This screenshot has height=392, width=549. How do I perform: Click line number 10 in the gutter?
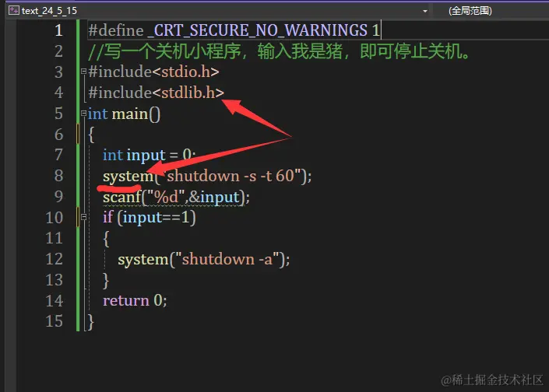(x=55, y=218)
